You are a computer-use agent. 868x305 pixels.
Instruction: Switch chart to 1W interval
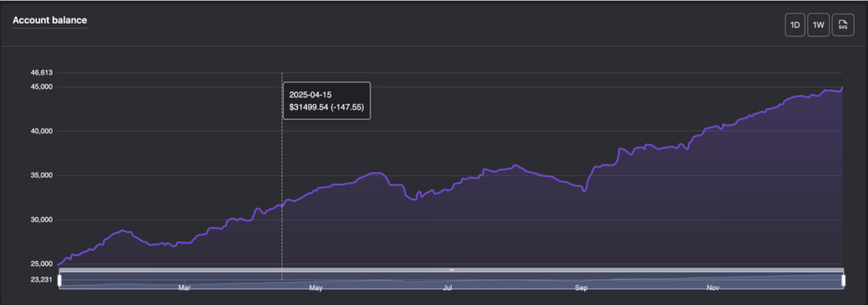[x=818, y=25]
